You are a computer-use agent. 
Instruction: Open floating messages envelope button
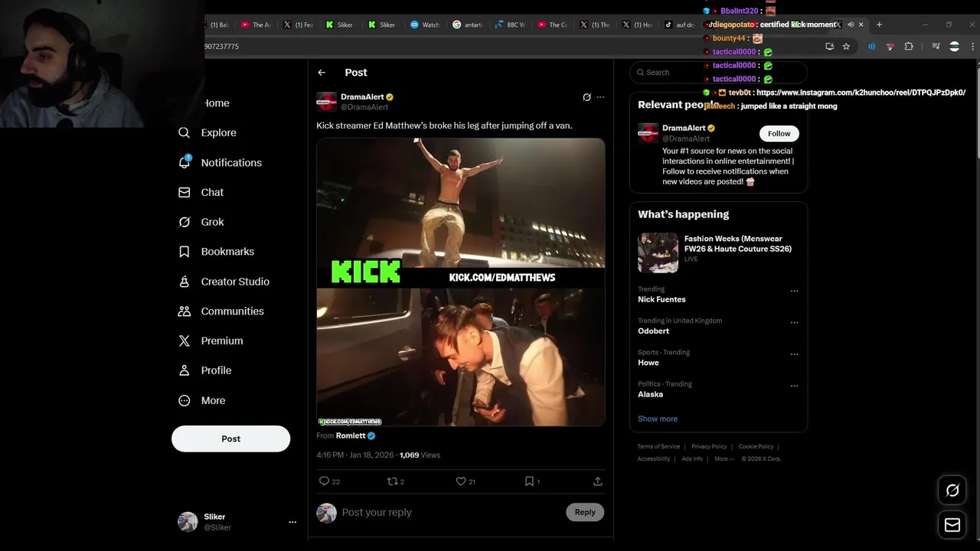click(952, 525)
